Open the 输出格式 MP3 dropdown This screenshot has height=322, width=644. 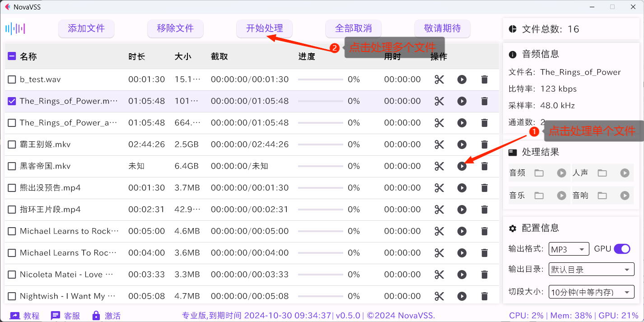pos(569,249)
